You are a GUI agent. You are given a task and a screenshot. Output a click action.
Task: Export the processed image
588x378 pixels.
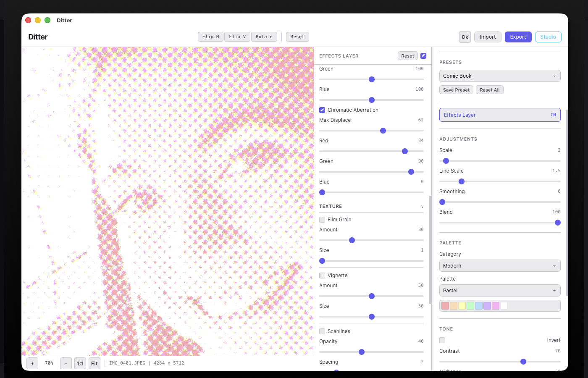[x=518, y=37]
